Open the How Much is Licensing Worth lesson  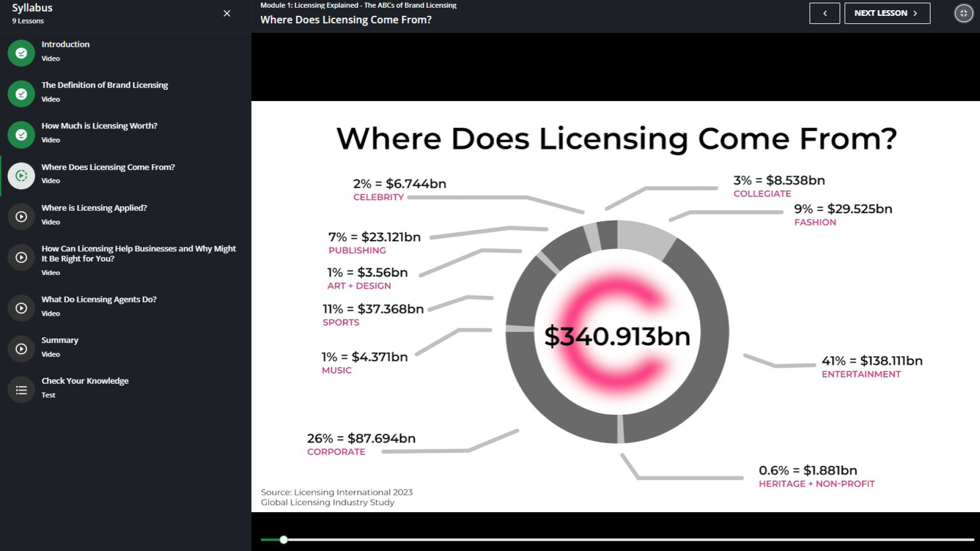(100, 125)
